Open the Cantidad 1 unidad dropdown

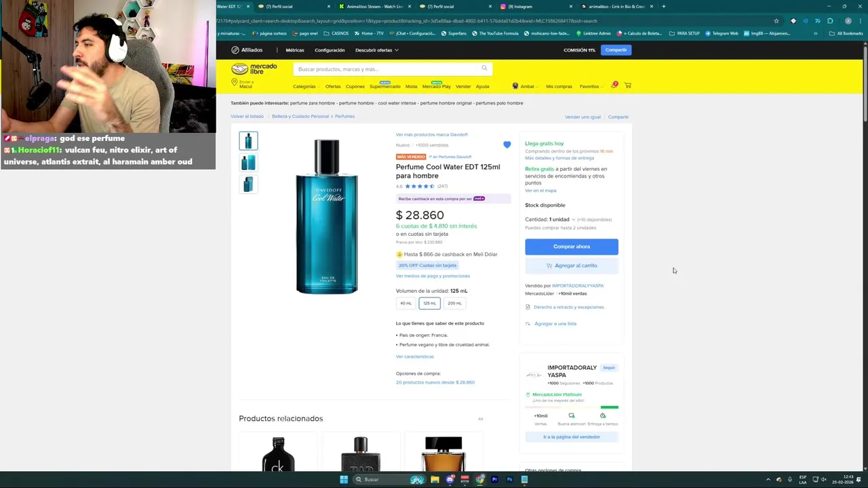click(550, 220)
